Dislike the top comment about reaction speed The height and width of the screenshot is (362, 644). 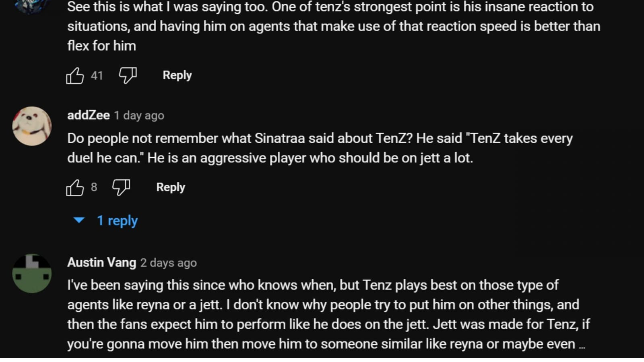pyautogui.click(x=127, y=75)
